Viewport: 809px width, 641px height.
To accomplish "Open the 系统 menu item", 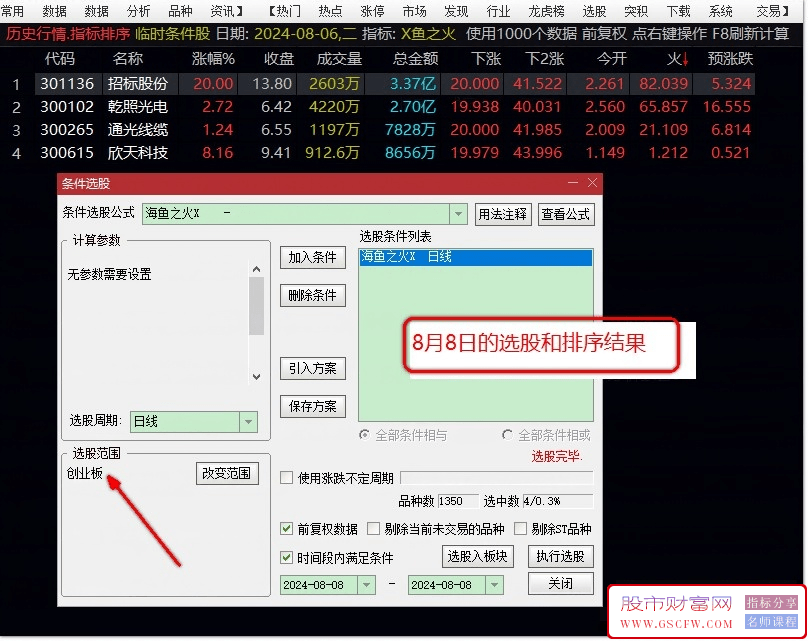I will [721, 11].
